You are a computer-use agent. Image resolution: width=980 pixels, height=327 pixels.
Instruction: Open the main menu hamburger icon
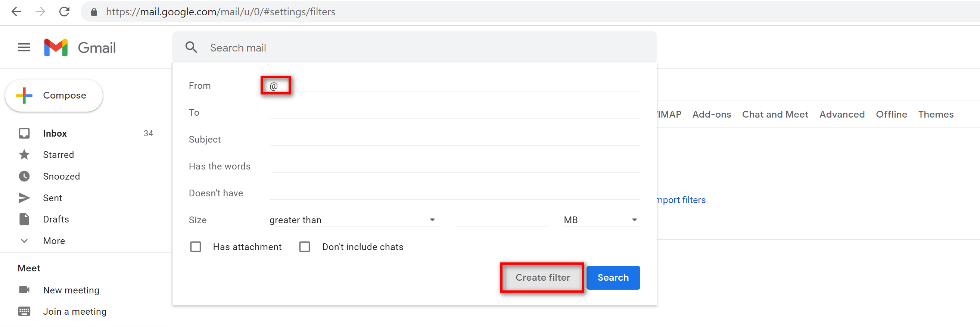24,47
